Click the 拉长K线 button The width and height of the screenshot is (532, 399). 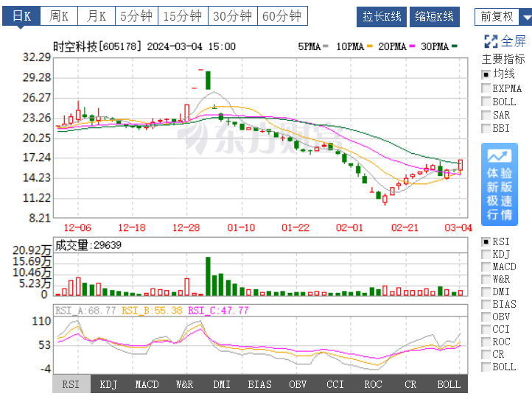pos(382,17)
